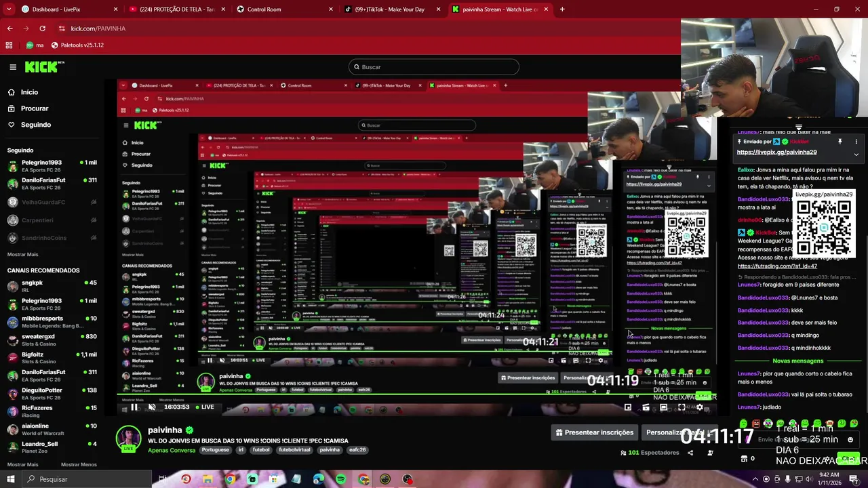868x488 pixels.
Task: Toggle the stream mute speaker
Action: 152,407
